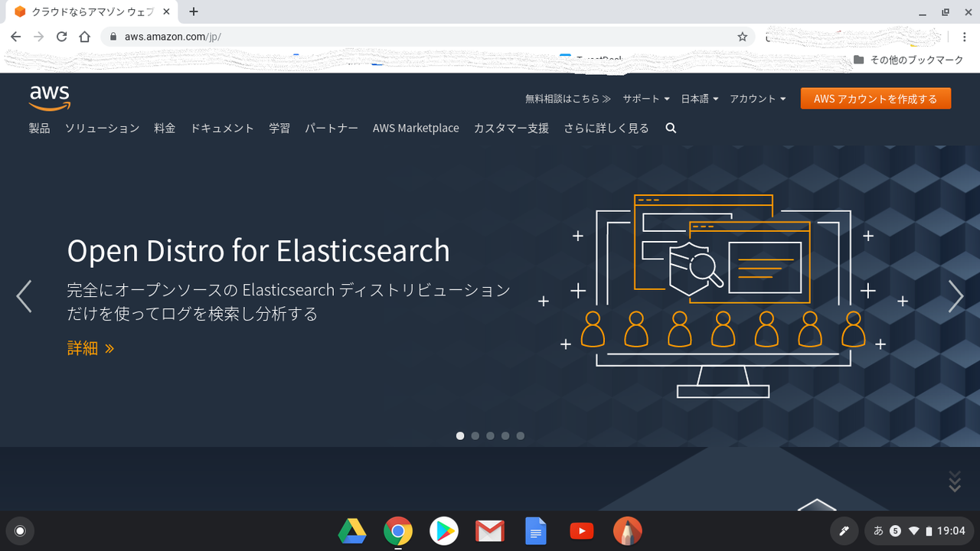Open the sketch pencil app in shelf
This screenshot has width=980, height=551.
[628, 531]
